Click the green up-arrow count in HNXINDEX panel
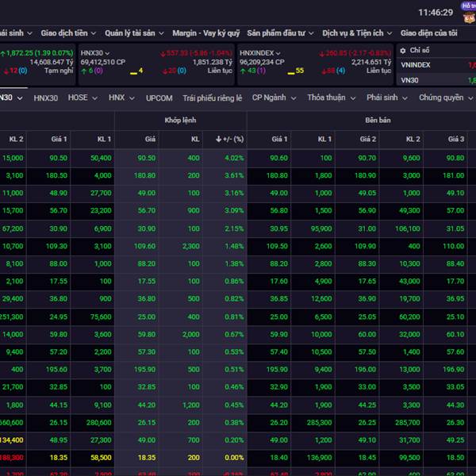Image resolution: width=476 pixels, height=476 pixels. point(251,71)
